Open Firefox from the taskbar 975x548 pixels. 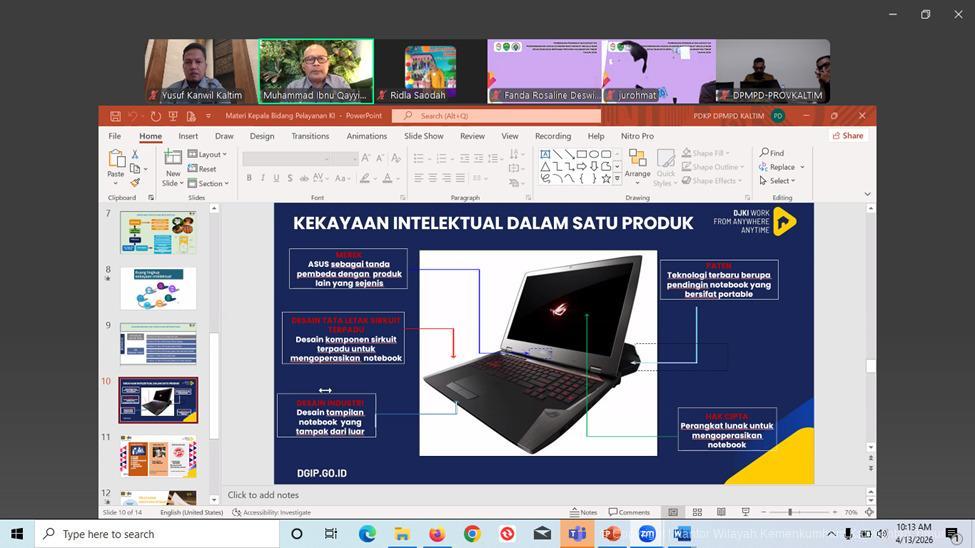(437, 534)
